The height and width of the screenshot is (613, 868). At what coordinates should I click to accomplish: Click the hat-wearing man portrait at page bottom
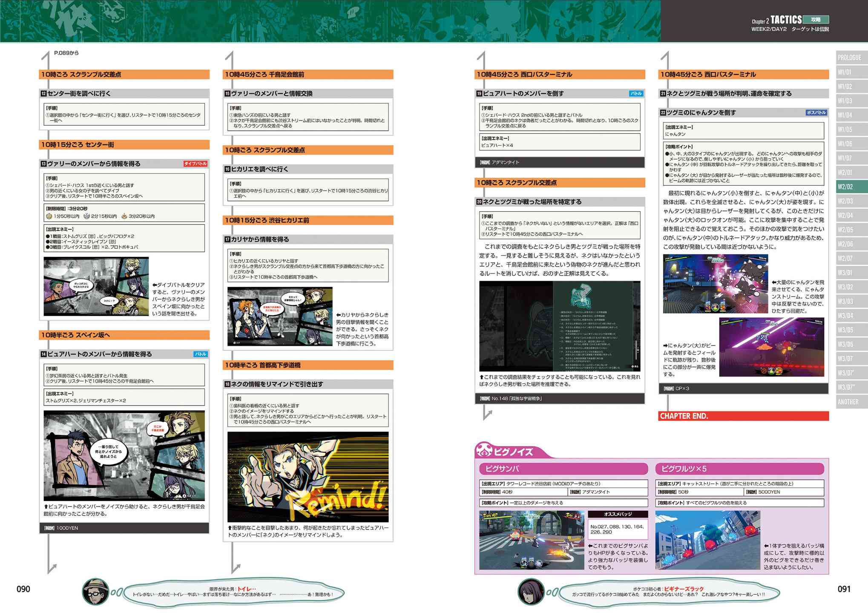coord(95,592)
